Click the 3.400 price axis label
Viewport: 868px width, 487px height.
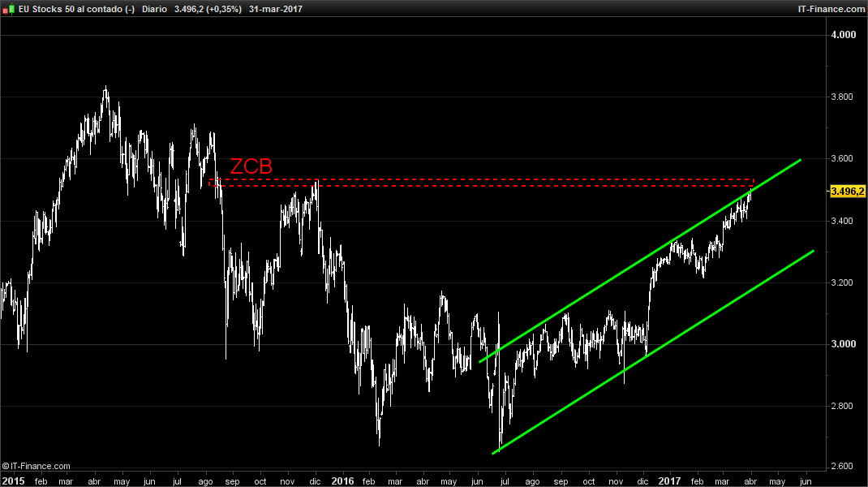842,221
